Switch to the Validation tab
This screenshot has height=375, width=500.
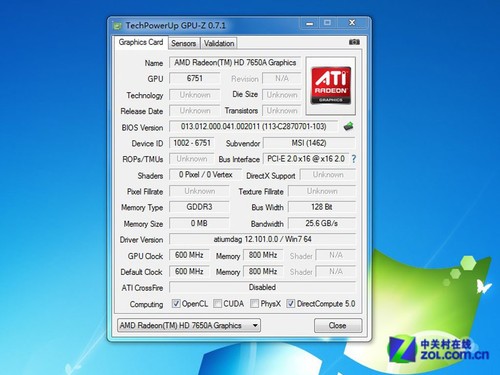click(219, 43)
